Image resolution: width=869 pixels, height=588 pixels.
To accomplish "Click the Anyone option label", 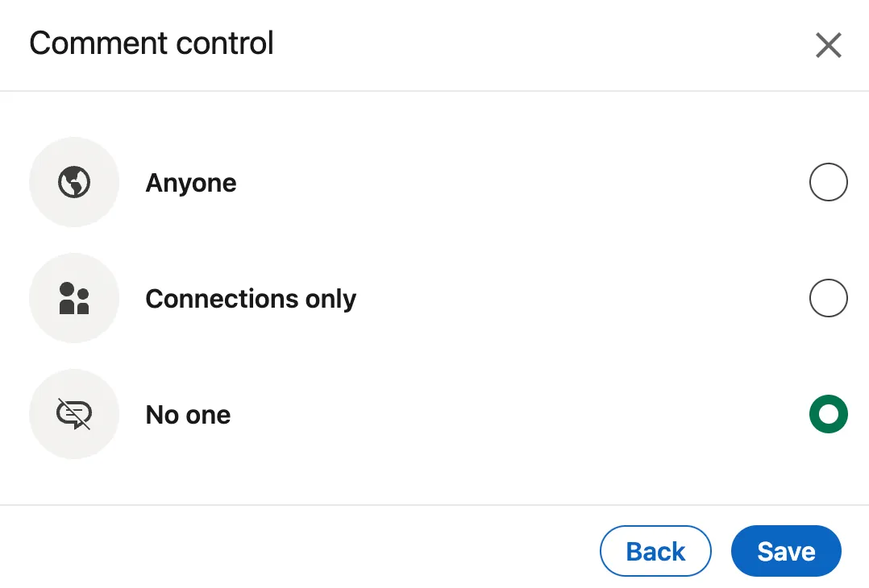I will click(x=191, y=184).
